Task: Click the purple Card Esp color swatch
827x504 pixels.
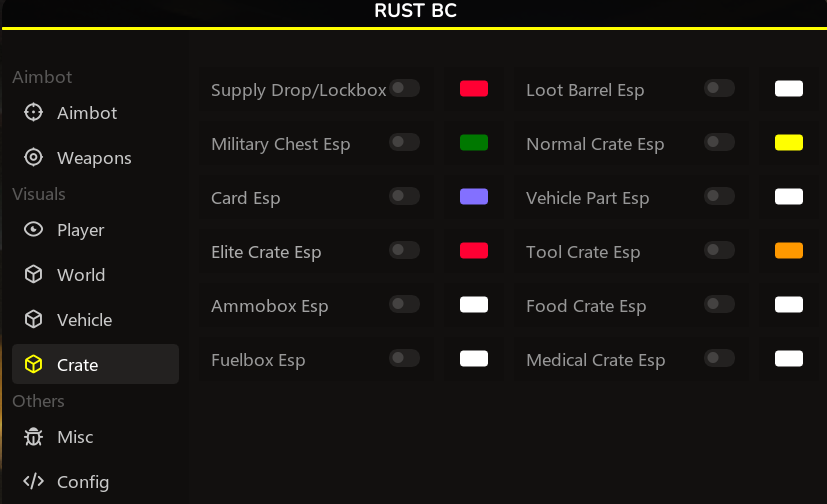Action: (x=474, y=196)
